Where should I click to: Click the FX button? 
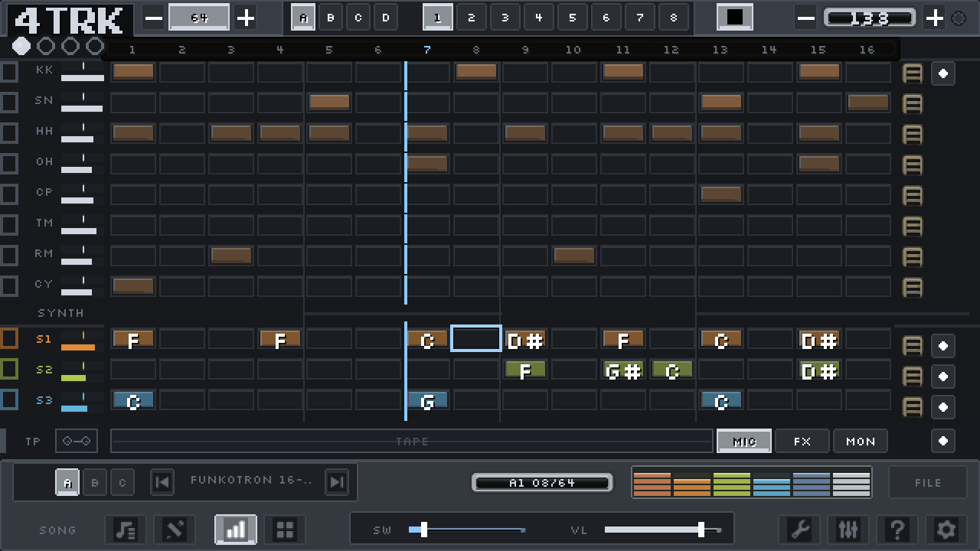[802, 442]
